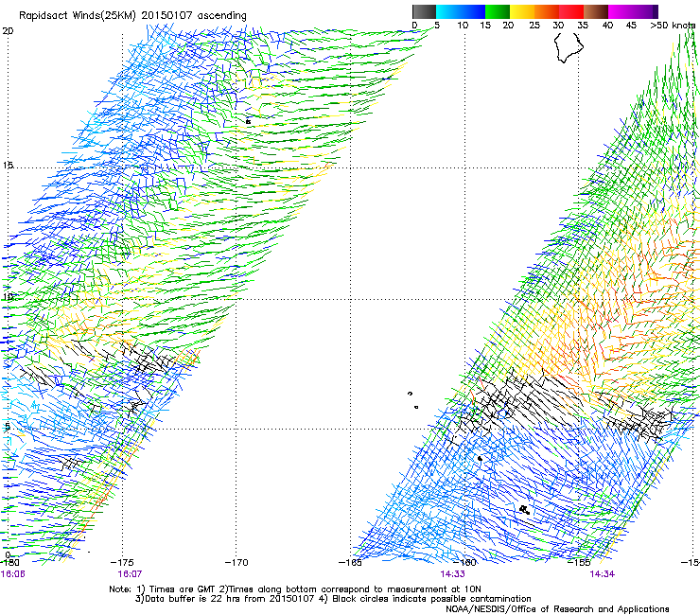Click the orange 25-30 knots legend swatch
The width and height of the screenshot is (700, 615).
click(x=547, y=11)
